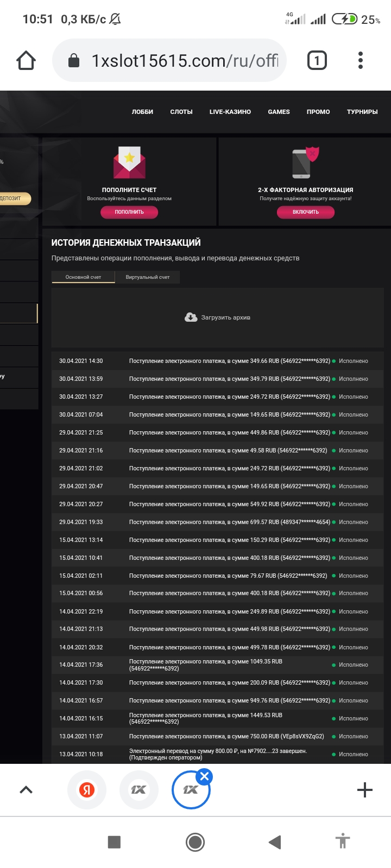Image resolution: width=391 pixels, height=868 pixels.
Task: Tap the address bar URL field
Action: 185,61
